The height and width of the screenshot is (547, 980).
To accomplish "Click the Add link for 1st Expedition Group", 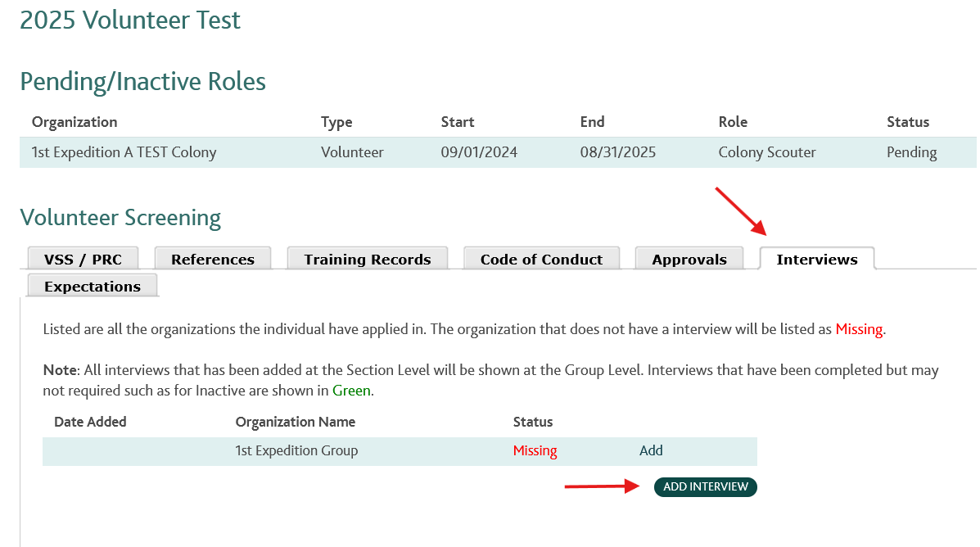I will (x=651, y=450).
